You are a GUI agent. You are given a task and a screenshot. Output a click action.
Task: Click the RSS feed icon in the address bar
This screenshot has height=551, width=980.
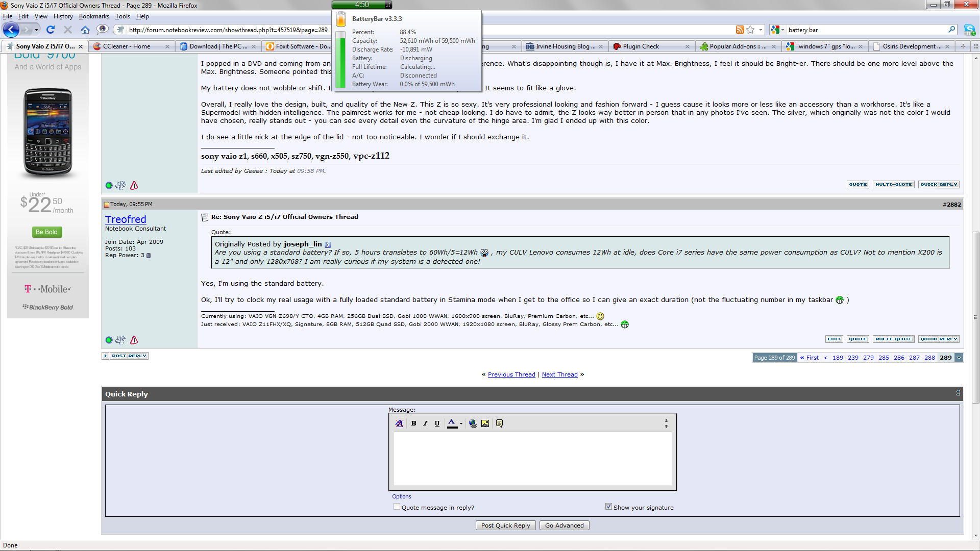[x=740, y=30]
